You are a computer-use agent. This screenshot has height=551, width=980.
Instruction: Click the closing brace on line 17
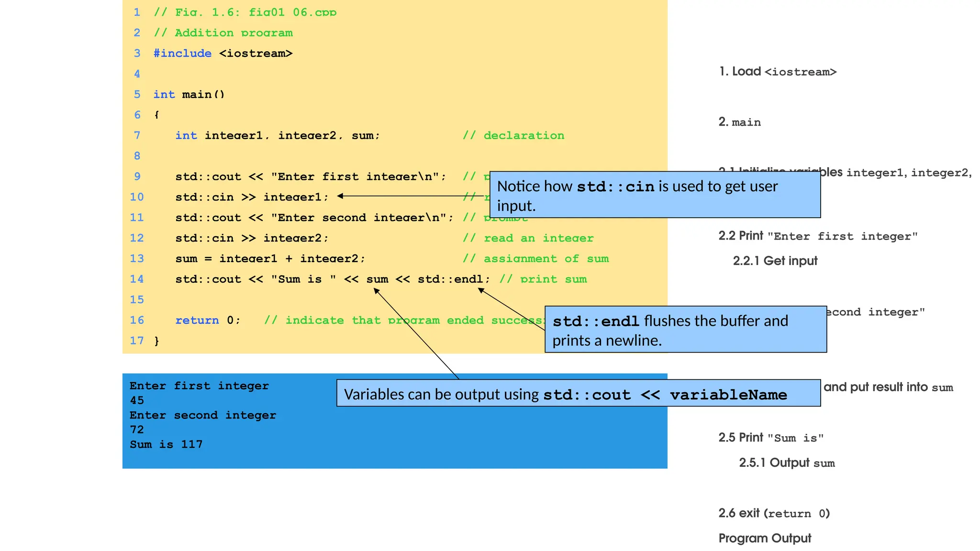(156, 341)
